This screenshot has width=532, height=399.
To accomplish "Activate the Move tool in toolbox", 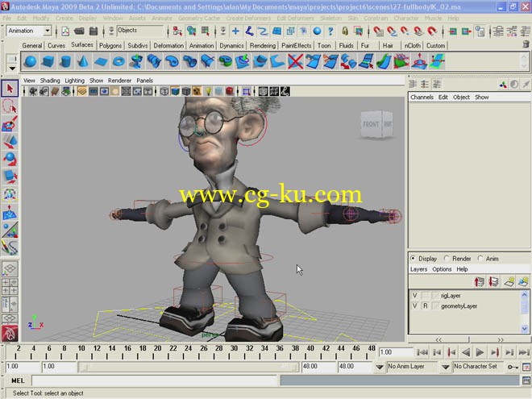I will [10, 141].
